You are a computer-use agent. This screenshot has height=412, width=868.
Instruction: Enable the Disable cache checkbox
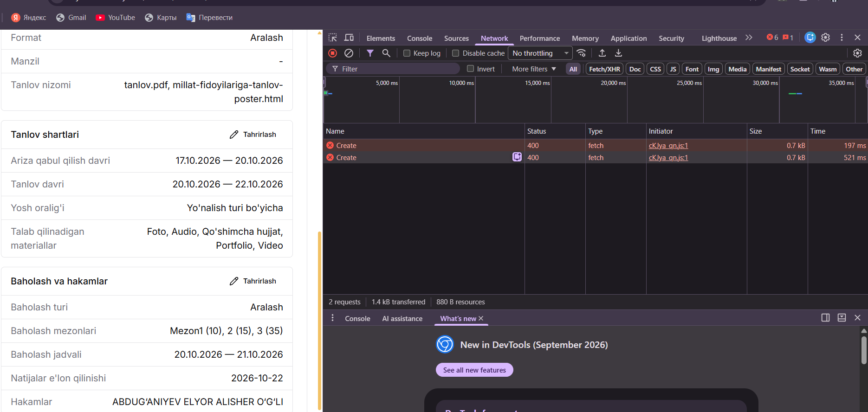pos(456,53)
